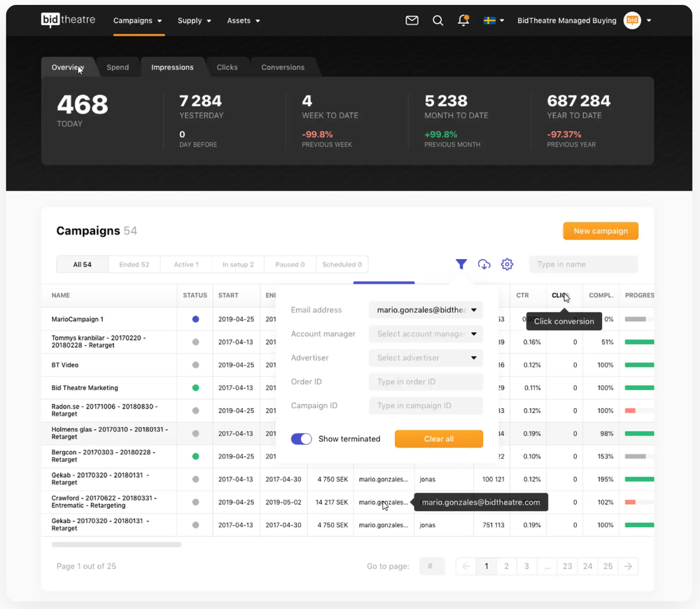700x609 pixels.
Task: Go to next page arrow
Action: [x=628, y=566]
